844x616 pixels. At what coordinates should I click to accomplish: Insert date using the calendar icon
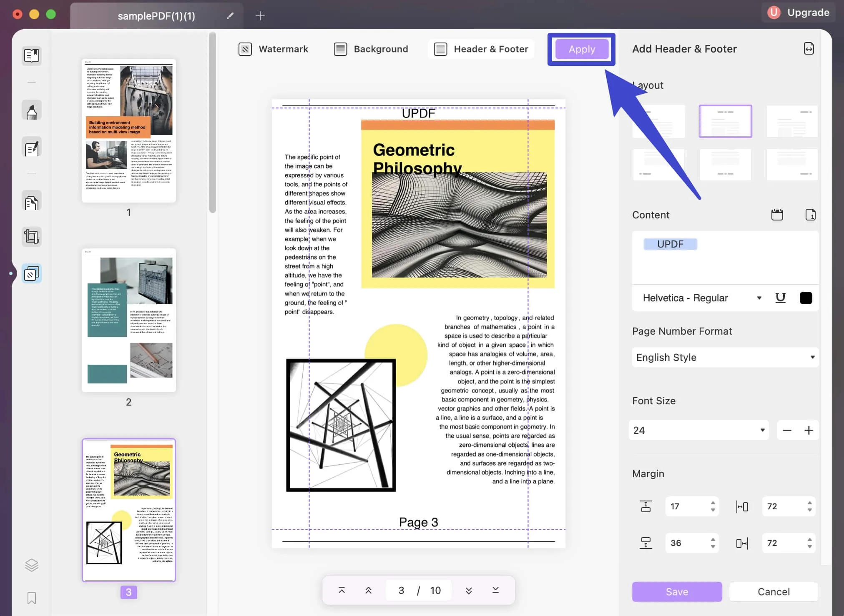coord(777,215)
